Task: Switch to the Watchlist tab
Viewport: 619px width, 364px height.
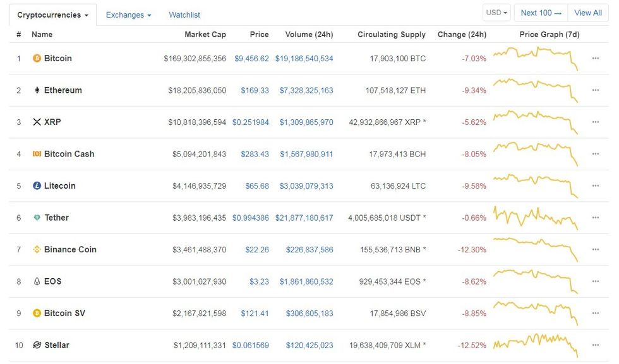Action: 184,15
